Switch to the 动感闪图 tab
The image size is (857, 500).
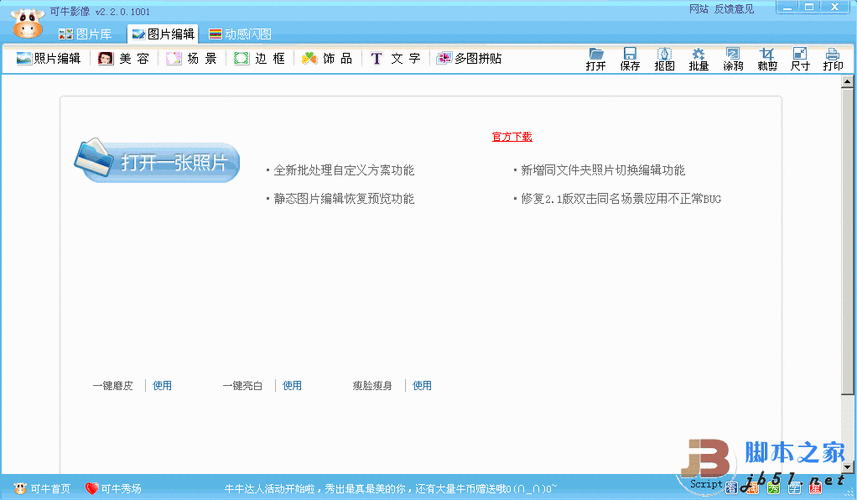(x=240, y=34)
